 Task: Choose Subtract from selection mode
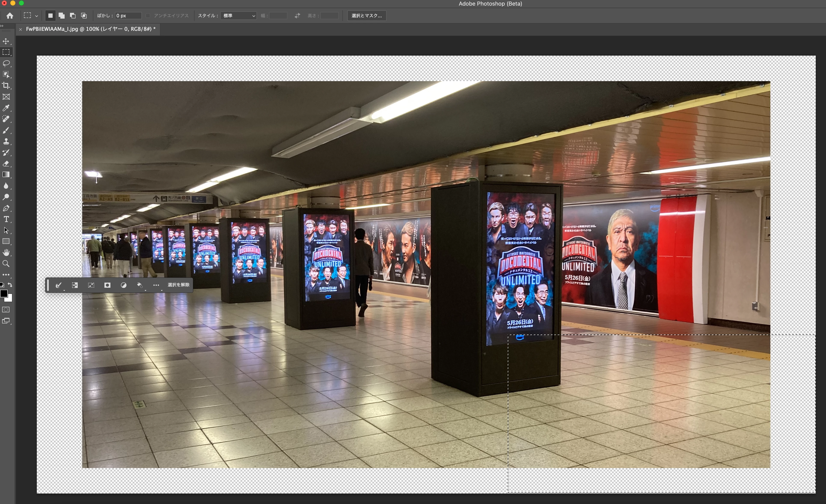72,15
